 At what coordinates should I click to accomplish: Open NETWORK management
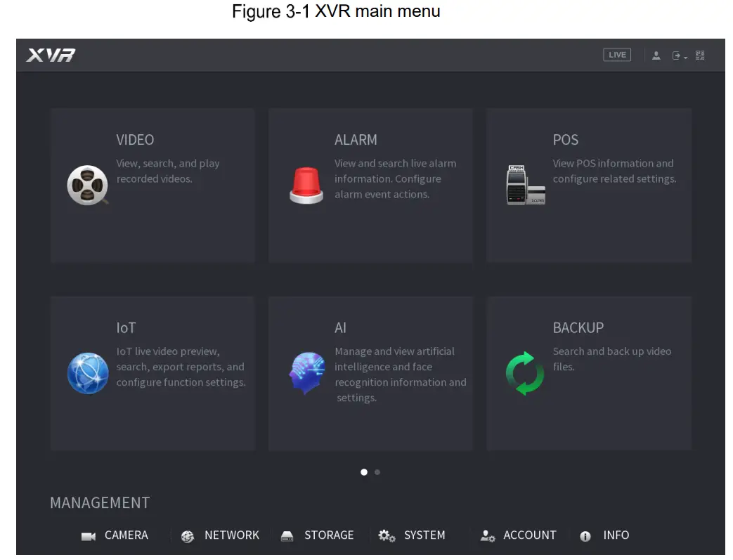[x=232, y=535]
